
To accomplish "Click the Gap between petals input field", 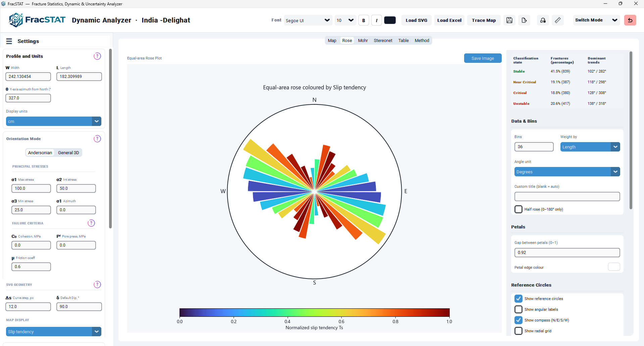I will (567, 253).
